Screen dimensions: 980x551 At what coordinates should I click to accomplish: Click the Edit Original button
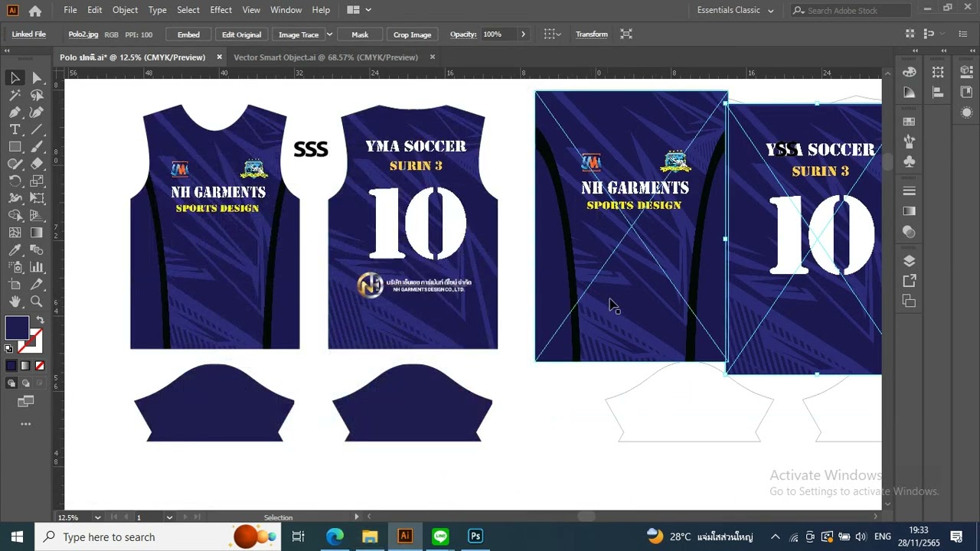point(241,34)
